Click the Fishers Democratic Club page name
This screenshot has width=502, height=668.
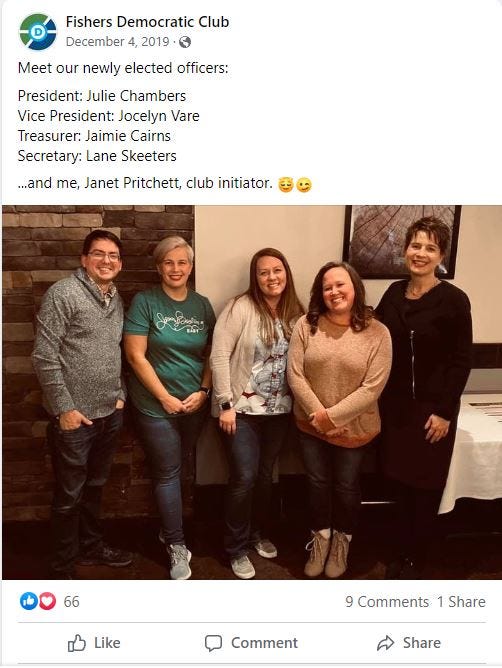tap(147, 22)
